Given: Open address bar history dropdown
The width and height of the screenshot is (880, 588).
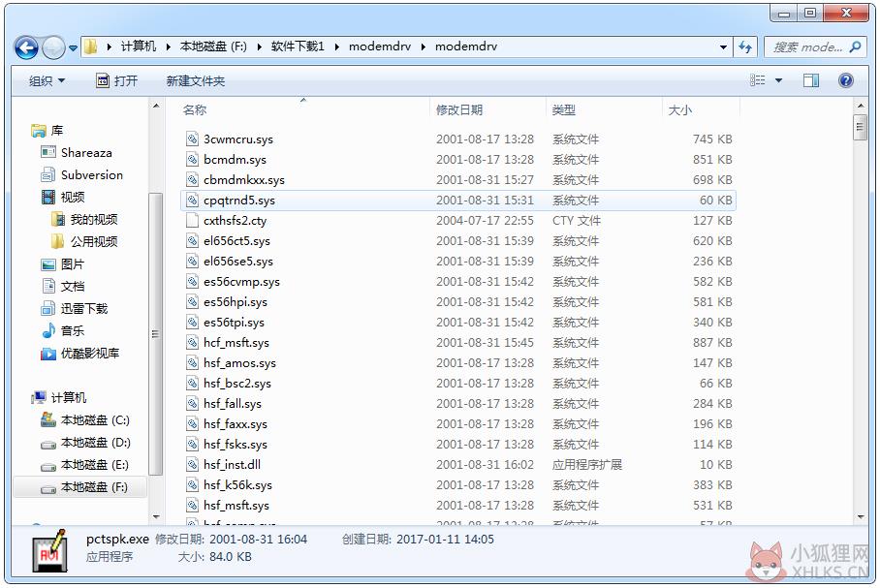Looking at the screenshot, I should click(723, 47).
